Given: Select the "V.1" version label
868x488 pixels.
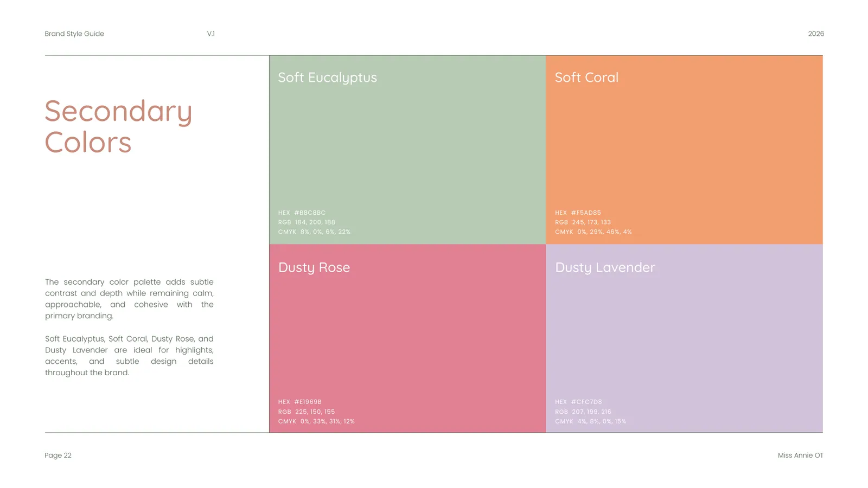Looking at the screenshot, I should coord(211,34).
